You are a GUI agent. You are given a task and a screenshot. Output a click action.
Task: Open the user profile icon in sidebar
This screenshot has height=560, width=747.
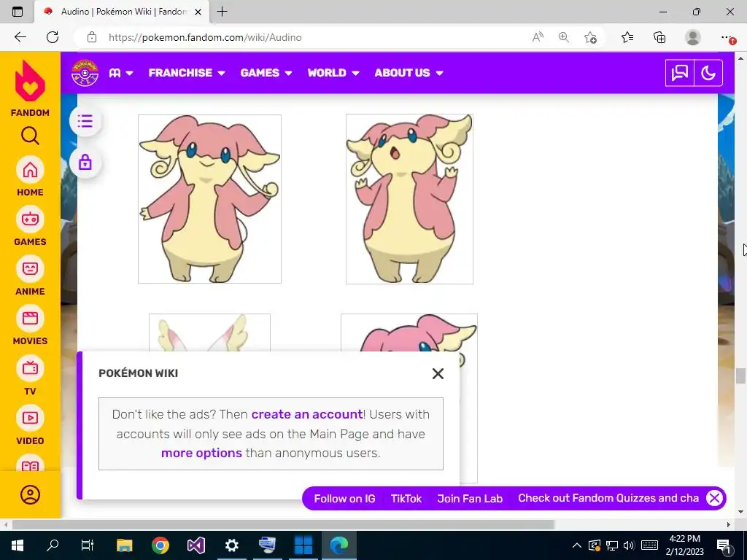(30, 495)
